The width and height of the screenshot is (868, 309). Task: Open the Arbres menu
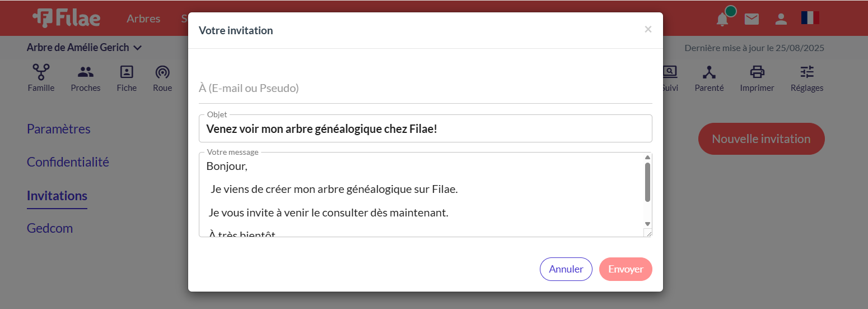143,19
